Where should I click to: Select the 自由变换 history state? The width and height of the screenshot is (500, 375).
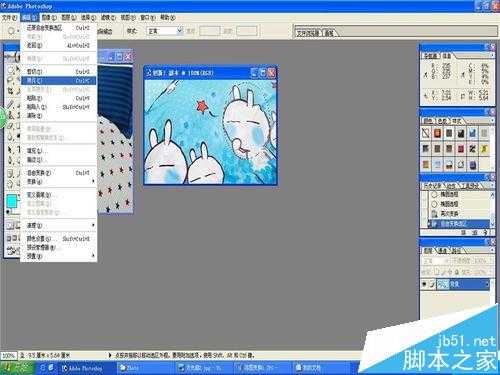tap(459, 224)
